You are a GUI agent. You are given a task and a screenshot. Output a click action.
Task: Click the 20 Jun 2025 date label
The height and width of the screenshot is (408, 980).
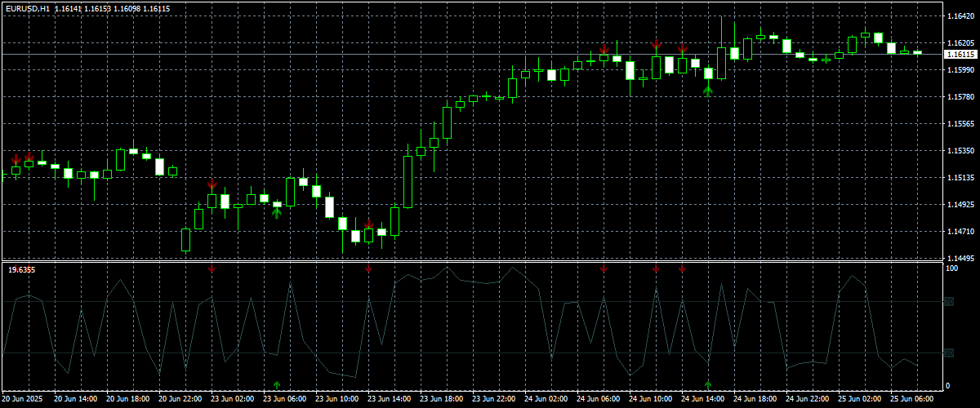pyautogui.click(x=24, y=400)
